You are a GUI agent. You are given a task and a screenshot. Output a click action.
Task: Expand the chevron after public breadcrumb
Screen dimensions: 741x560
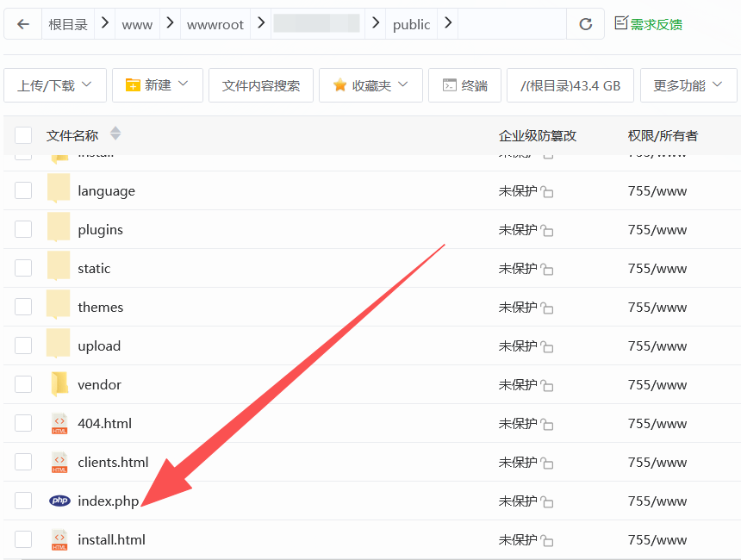pos(448,22)
